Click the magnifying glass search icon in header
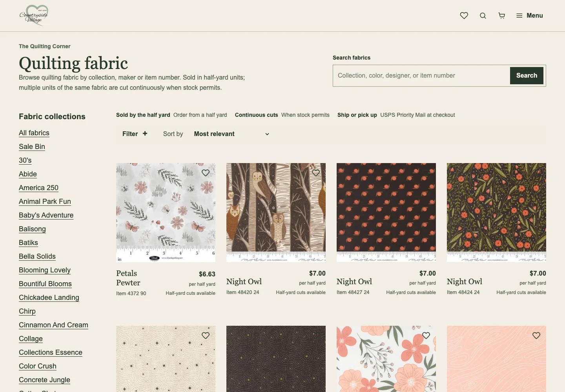The image size is (565, 392). [483, 16]
